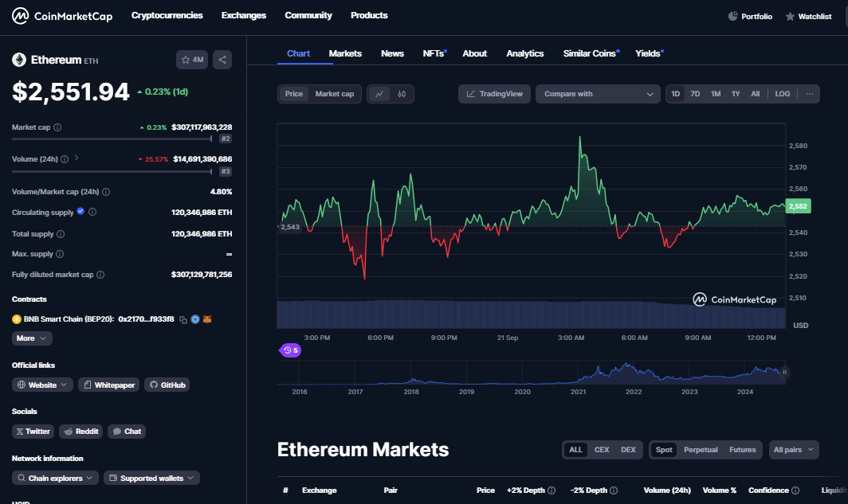Screen dimensions: 848x504
Task: Switch to the Analytics tab
Action: [524, 53]
